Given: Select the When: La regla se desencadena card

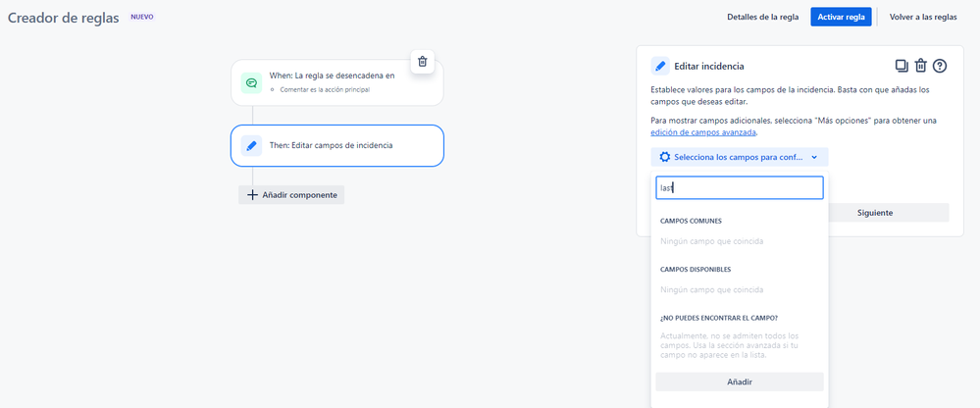Looking at the screenshot, I should click(x=336, y=82).
